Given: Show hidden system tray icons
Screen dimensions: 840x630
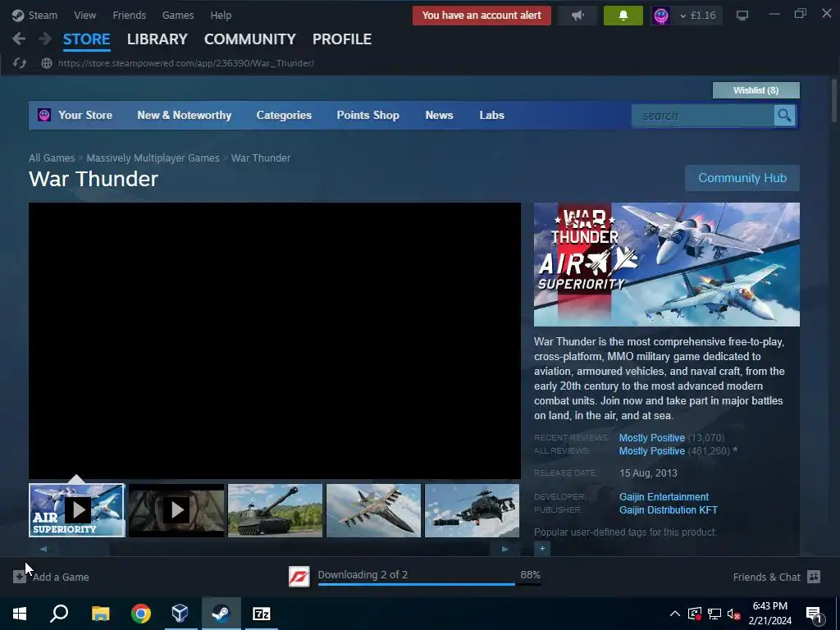Looking at the screenshot, I should 675,614.
